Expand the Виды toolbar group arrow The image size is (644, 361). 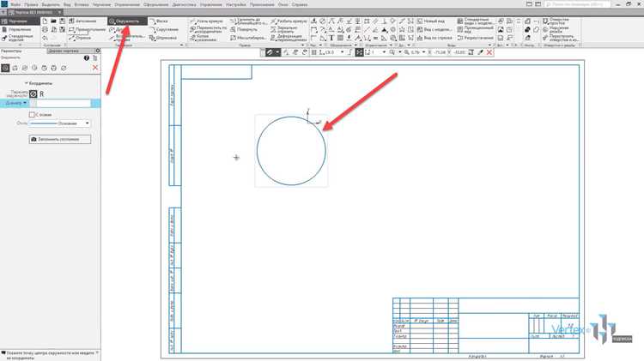coord(489,45)
